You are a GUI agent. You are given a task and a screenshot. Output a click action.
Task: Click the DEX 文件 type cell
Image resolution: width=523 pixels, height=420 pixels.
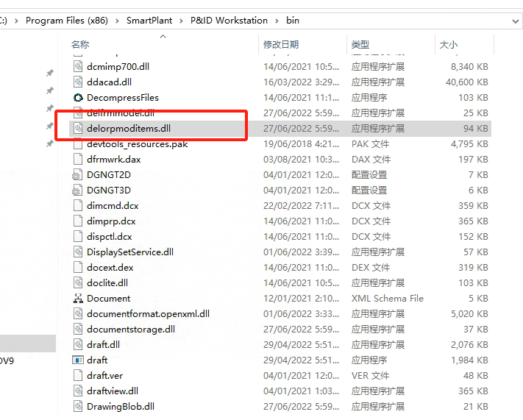[371, 267]
